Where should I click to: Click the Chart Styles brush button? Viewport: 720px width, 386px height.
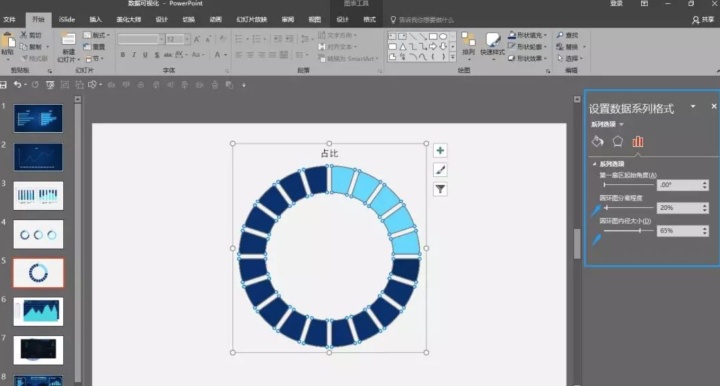click(440, 170)
